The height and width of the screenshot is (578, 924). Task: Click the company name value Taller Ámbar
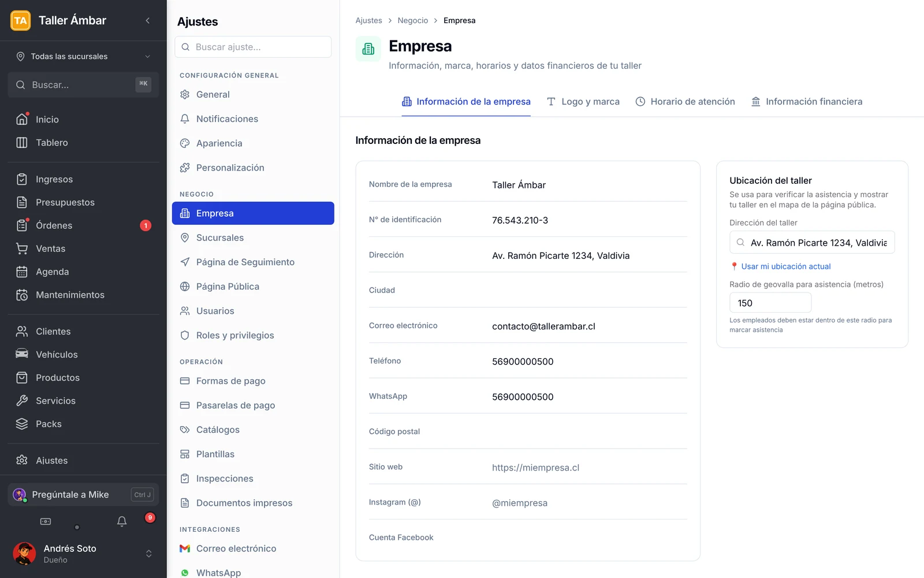[x=519, y=185]
